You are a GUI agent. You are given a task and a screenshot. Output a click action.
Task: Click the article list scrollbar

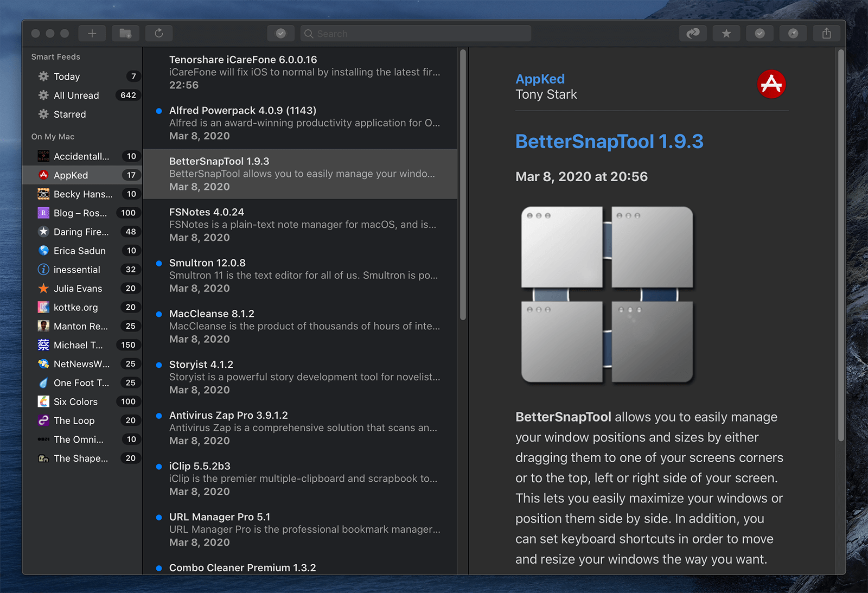[x=463, y=184]
